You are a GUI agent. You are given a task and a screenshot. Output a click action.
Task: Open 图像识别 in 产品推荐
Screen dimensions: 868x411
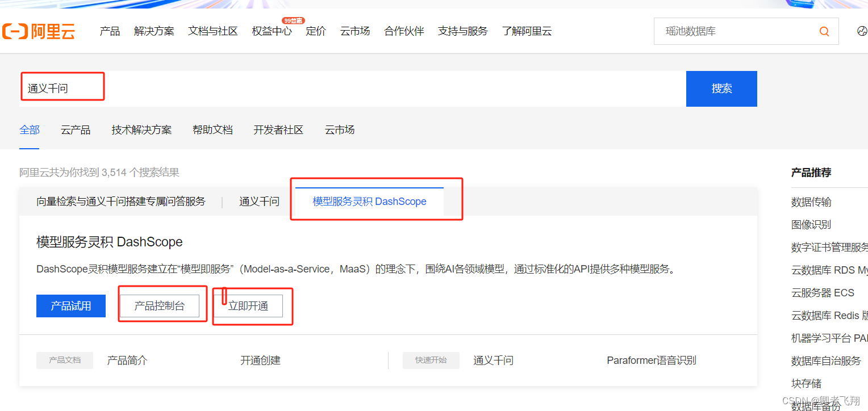coord(811,225)
